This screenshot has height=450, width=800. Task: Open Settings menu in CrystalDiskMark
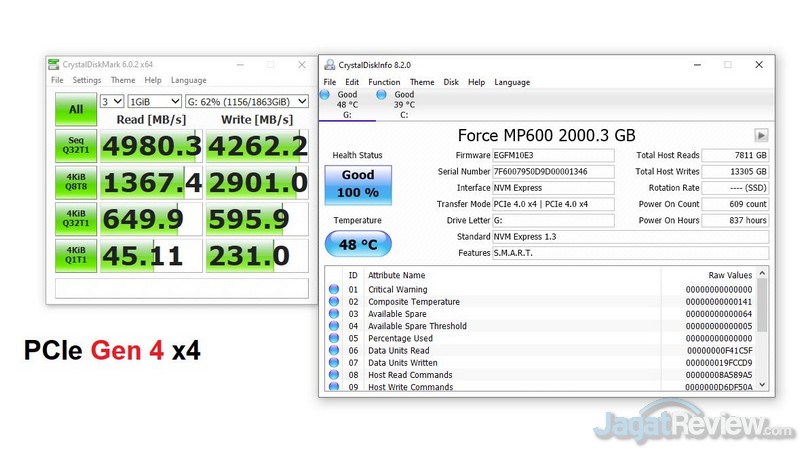pos(87,80)
